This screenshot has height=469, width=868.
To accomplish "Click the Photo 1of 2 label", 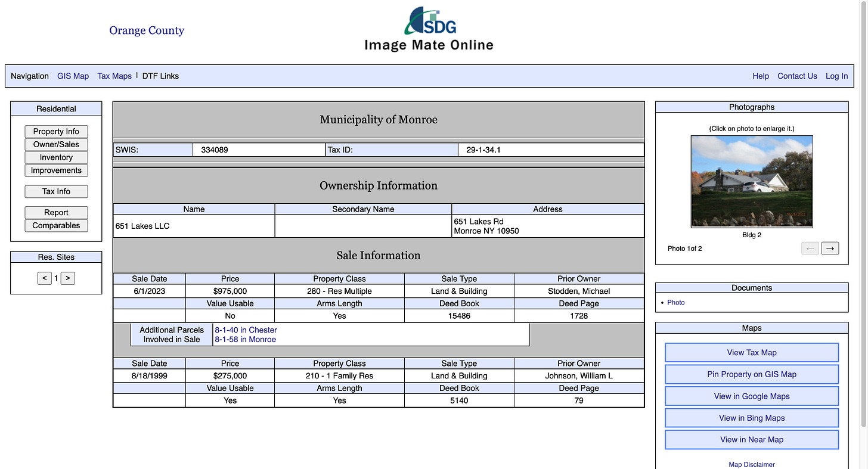I will point(685,249).
